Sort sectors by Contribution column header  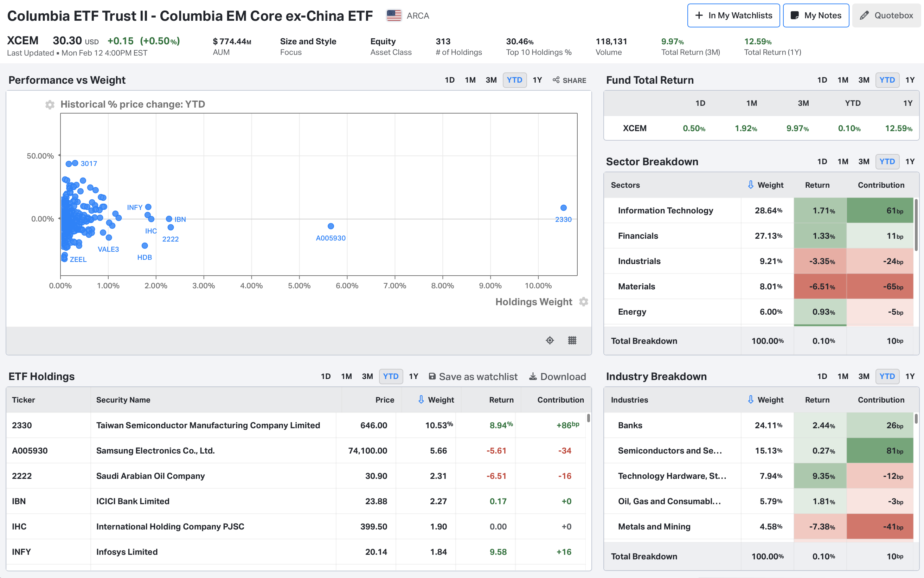coord(881,185)
